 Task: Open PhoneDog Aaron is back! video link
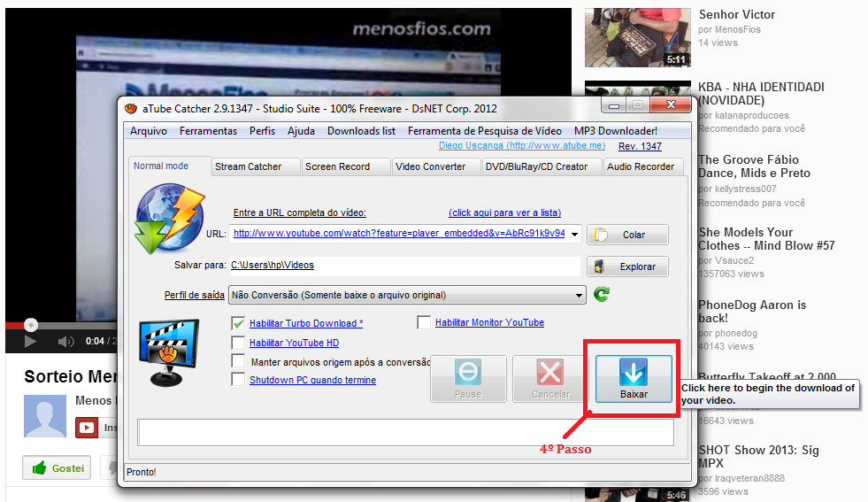tap(752, 312)
